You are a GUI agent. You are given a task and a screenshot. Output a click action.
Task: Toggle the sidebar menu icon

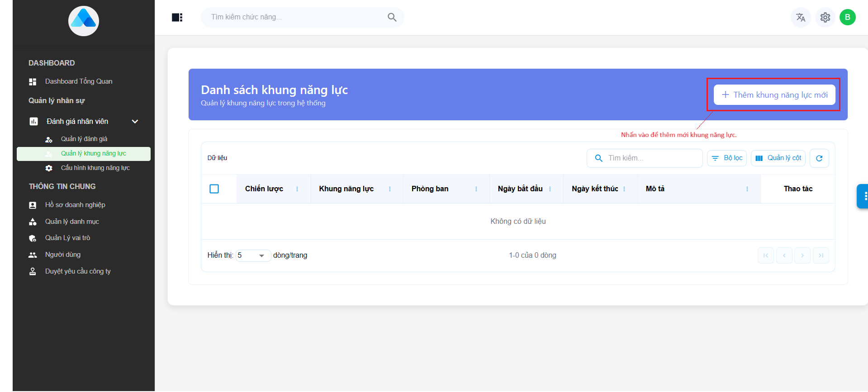click(x=177, y=18)
